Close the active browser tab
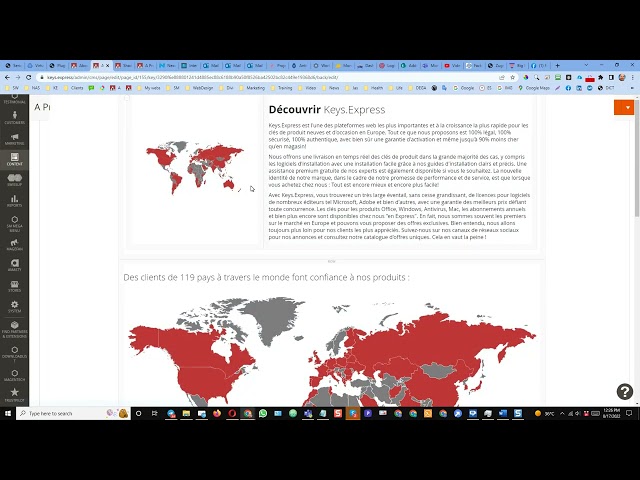This screenshot has width=640, height=480. pyautogui.click(x=108, y=65)
